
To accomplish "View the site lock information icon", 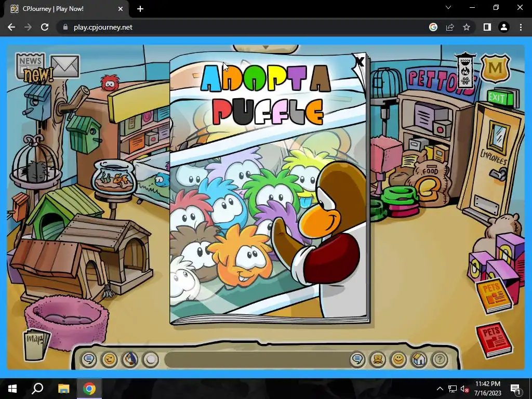I will pos(65,27).
